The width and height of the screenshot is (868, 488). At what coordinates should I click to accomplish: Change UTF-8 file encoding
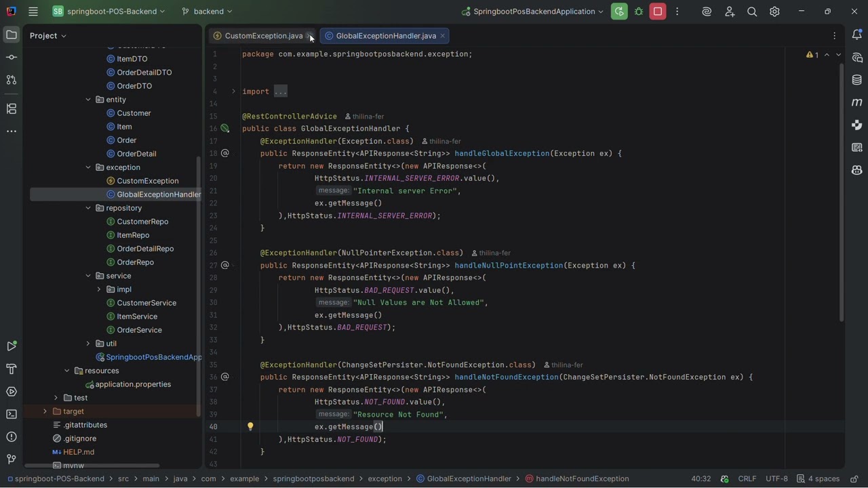(x=776, y=479)
